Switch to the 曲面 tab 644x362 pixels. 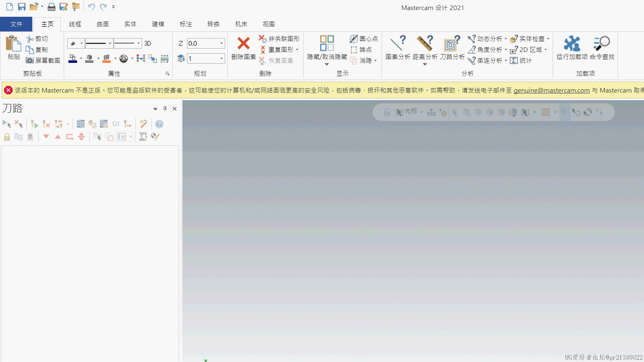(x=103, y=24)
